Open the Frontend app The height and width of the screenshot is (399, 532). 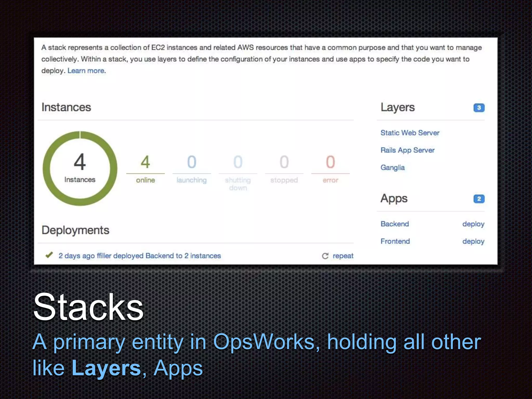click(395, 241)
